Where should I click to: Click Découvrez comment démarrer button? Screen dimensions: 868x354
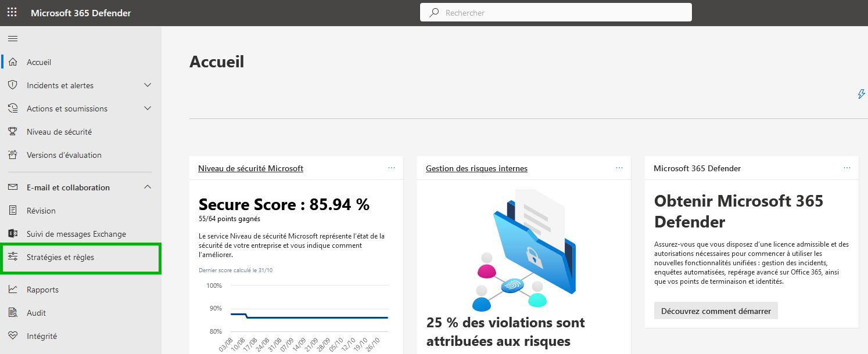coord(716,311)
